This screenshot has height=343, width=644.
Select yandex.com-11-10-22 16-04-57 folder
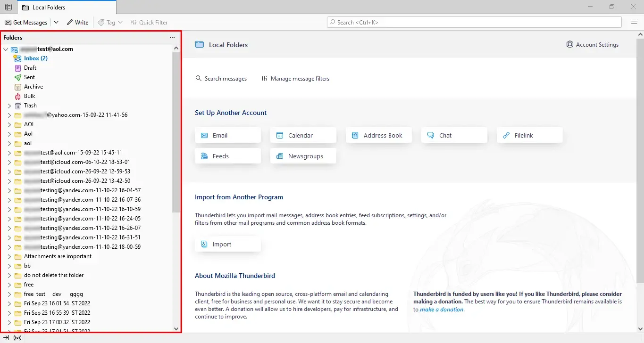pyautogui.click(x=82, y=190)
